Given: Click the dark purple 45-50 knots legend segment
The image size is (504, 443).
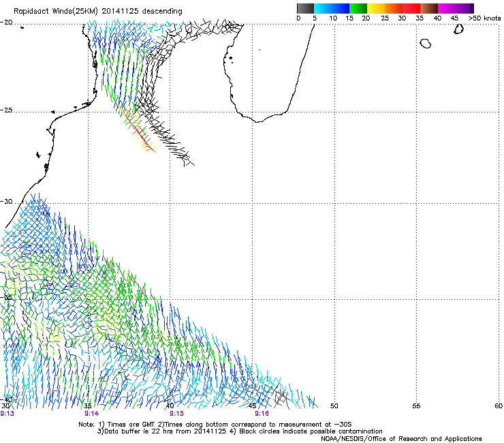Looking at the screenshot, I should pos(464,8).
